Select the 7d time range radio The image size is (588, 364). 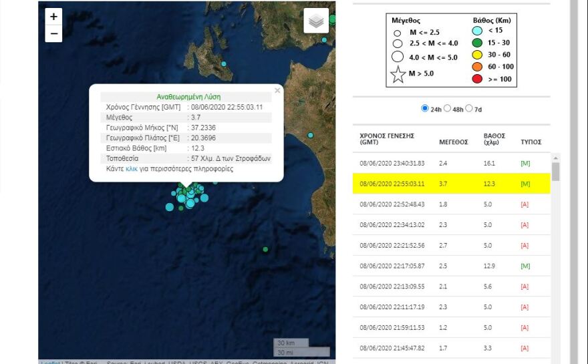[469, 108]
